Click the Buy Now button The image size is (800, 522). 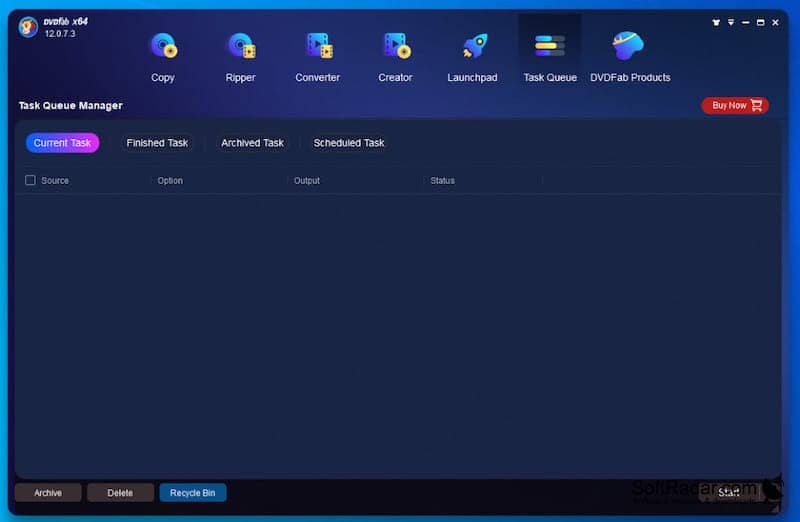(735, 105)
